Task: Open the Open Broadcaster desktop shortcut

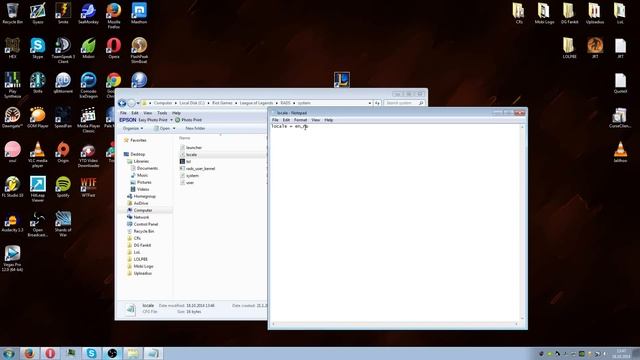Action: click(38, 224)
